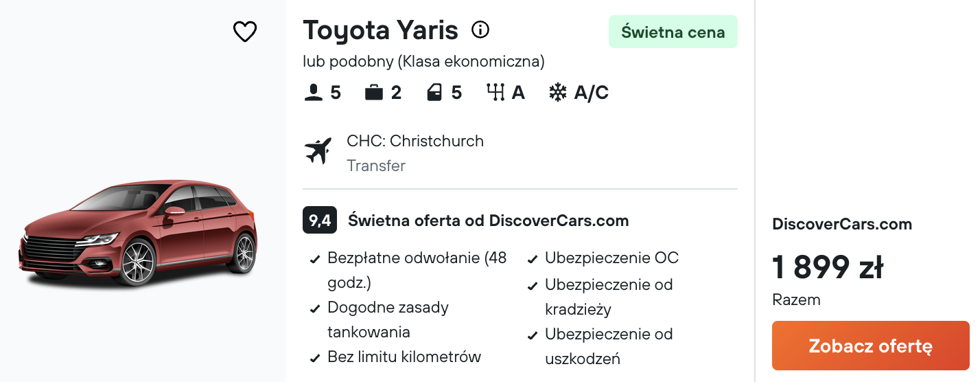Click the luggage suitcase icon

(374, 93)
